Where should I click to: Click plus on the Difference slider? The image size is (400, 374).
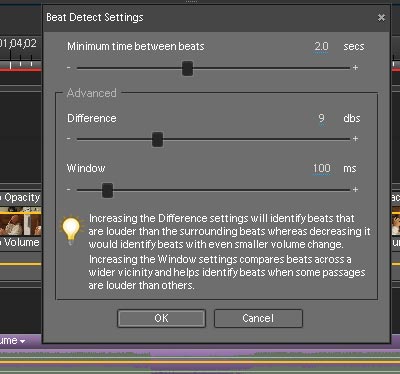tap(355, 139)
